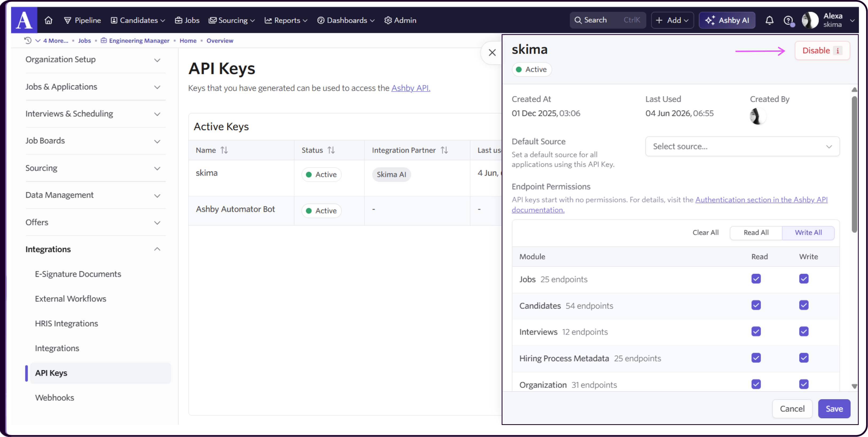
Task: Open the help question mark icon
Action: [x=788, y=20]
